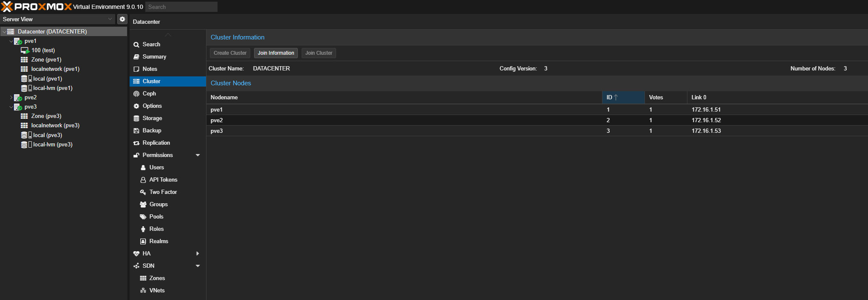This screenshot has height=300, width=868.
Task: Open the Storage database icon entry
Action: point(136,118)
